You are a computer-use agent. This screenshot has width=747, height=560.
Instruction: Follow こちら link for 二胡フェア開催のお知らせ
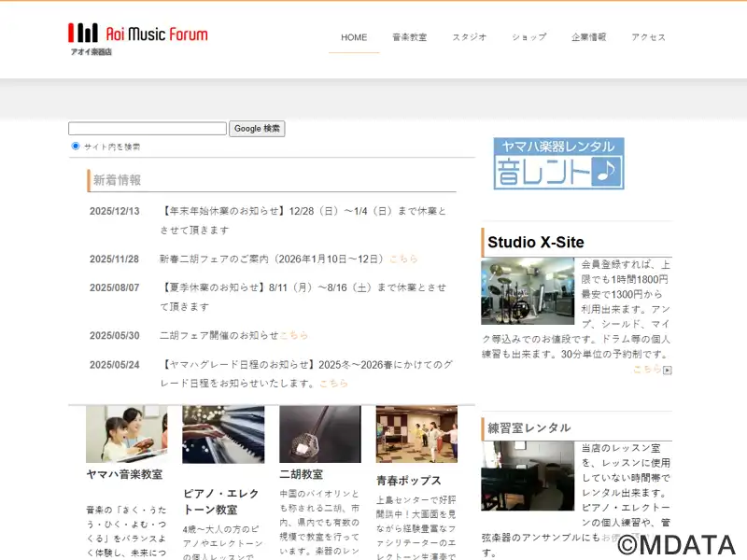293,335
